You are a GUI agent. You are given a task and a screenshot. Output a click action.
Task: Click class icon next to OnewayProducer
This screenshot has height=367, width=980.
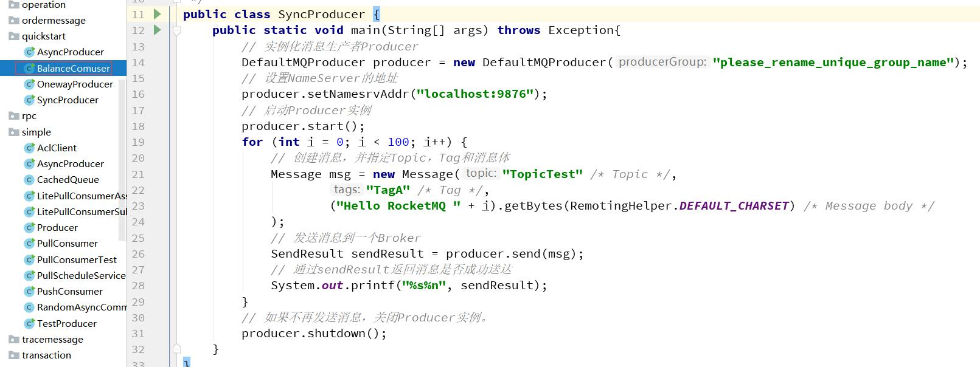tap(29, 84)
